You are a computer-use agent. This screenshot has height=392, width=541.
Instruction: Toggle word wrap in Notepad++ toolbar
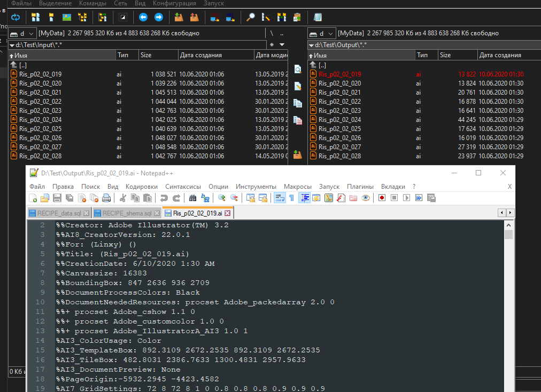pyautogui.click(x=279, y=198)
